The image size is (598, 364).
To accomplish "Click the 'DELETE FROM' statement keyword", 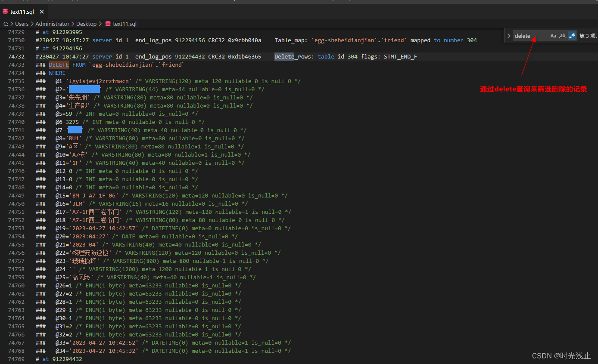I will click(x=67, y=65).
